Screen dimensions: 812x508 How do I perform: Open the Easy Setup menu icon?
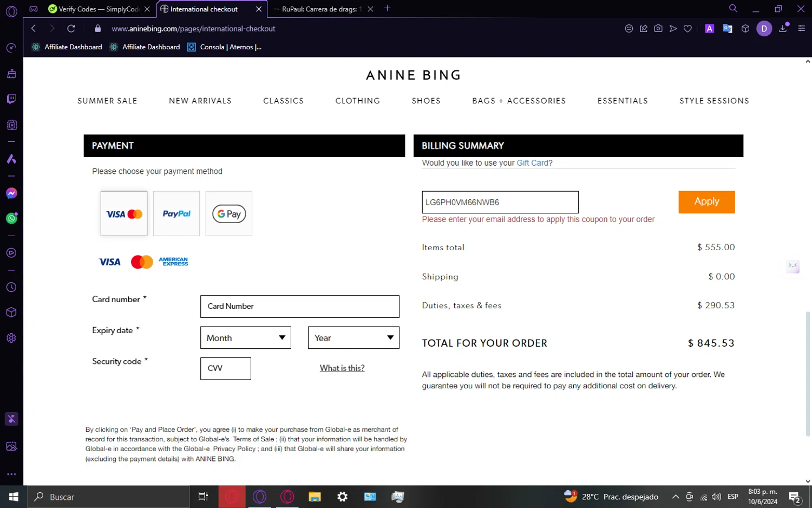click(802, 29)
